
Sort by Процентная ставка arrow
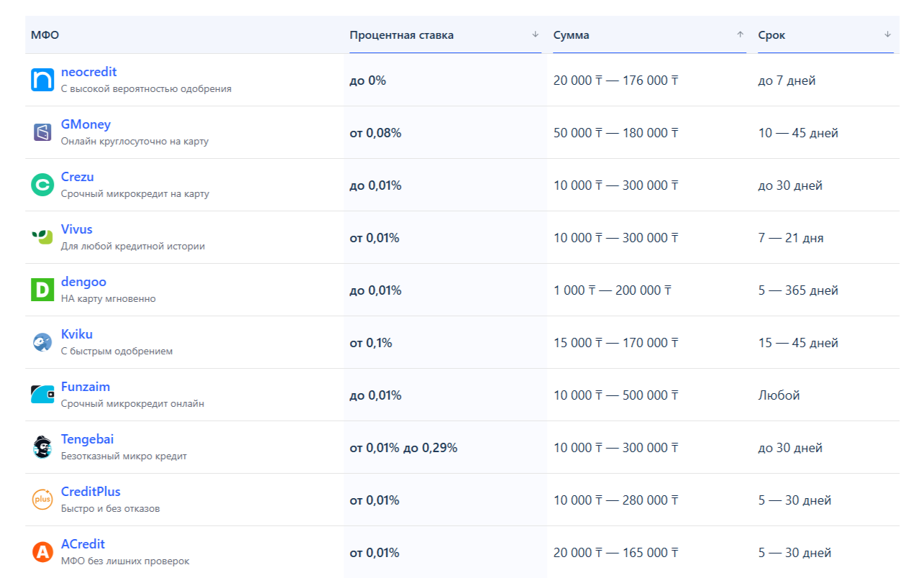click(535, 35)
